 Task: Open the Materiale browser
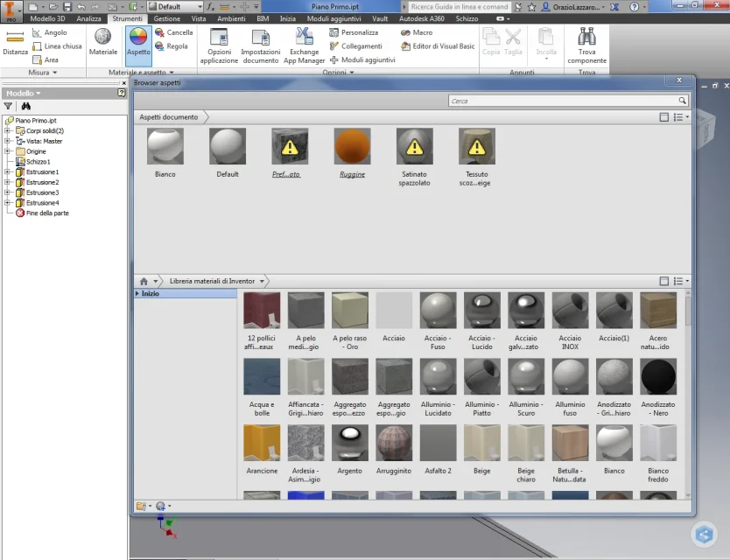click(103, 42)
